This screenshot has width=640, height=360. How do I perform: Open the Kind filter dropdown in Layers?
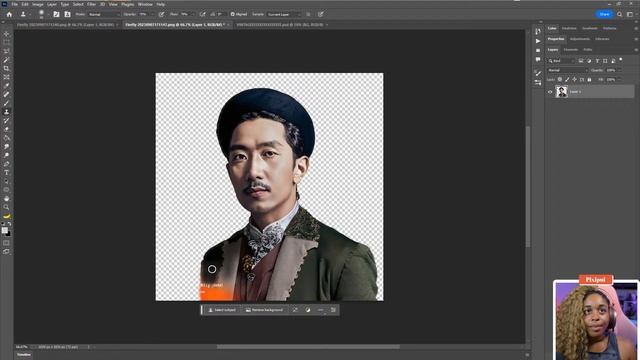click(561, 61)
